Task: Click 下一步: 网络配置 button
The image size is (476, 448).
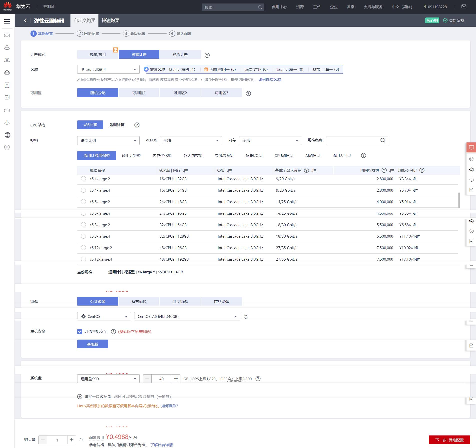Action: pyautogui.click(x=449, y=440)
